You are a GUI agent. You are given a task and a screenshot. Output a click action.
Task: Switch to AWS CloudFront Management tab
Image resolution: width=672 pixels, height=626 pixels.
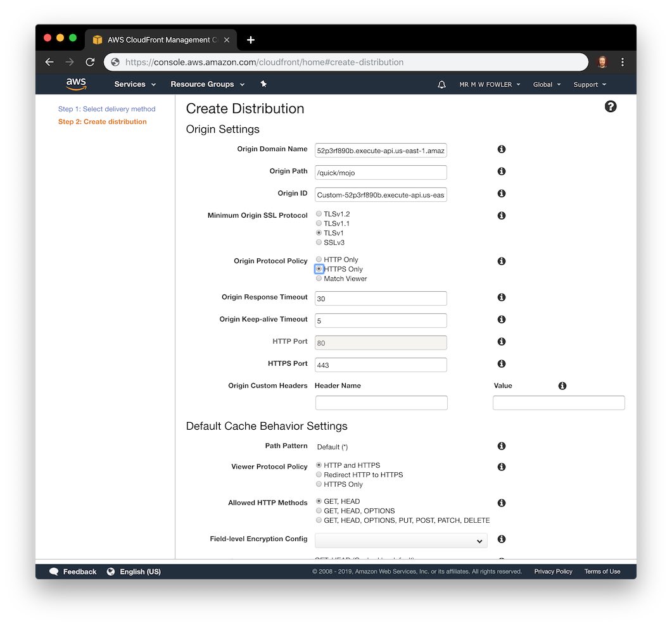pos(161,40)
